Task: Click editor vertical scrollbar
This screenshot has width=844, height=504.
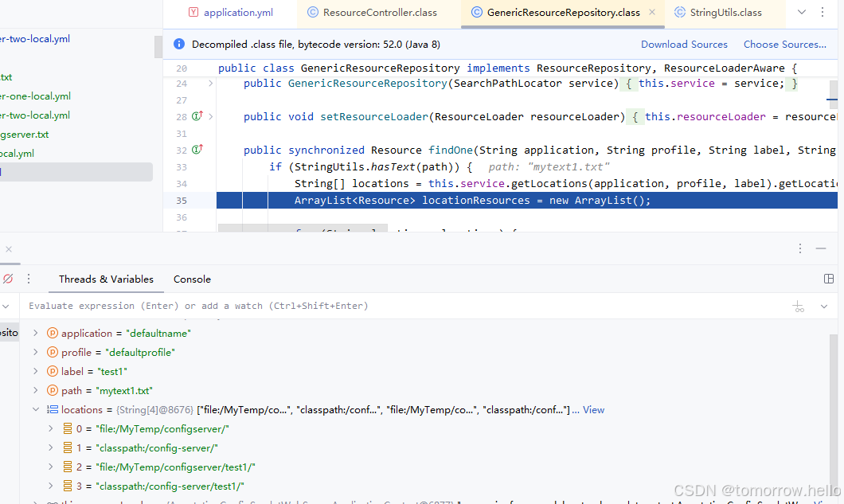Action: (833, 94)
